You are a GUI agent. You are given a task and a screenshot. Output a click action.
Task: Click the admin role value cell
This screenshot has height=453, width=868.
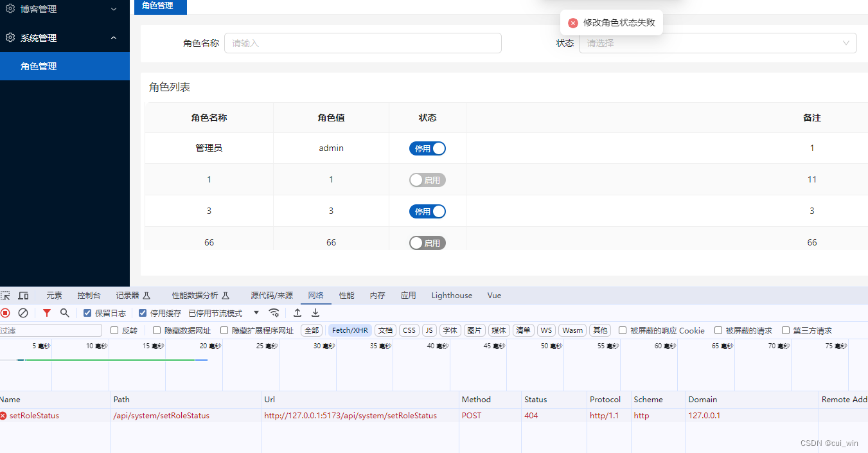pos(331,148)
